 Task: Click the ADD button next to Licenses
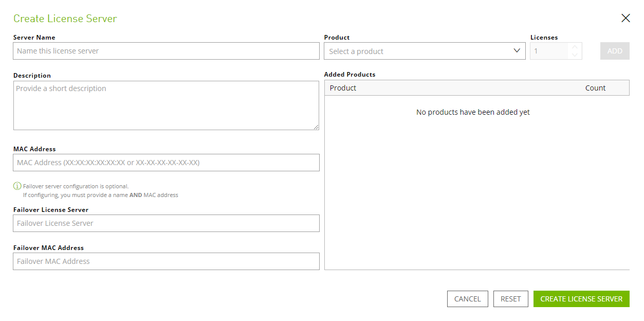[x=615, y=50]
